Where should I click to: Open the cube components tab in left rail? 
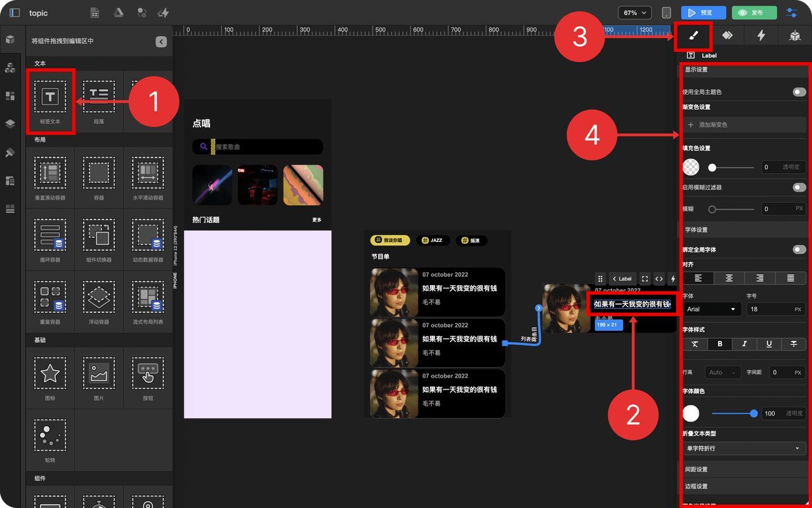(10, 39)
